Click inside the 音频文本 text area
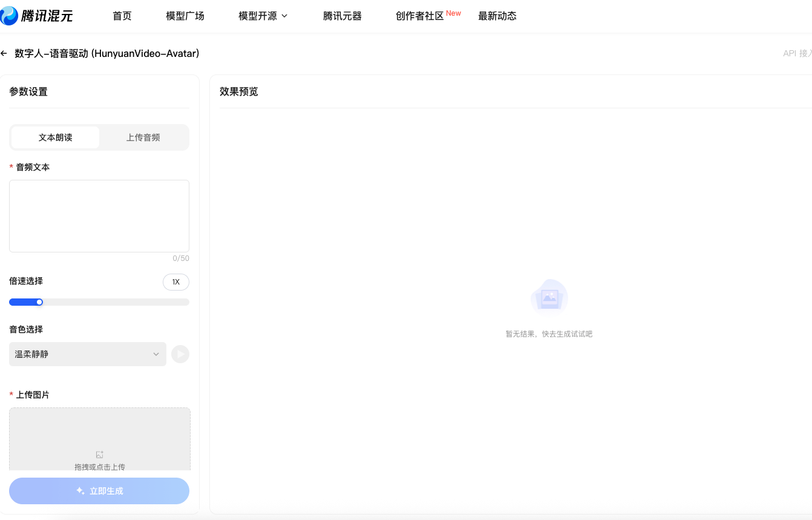This screenshot has width=812, height=520. click(x=99, y=216)
